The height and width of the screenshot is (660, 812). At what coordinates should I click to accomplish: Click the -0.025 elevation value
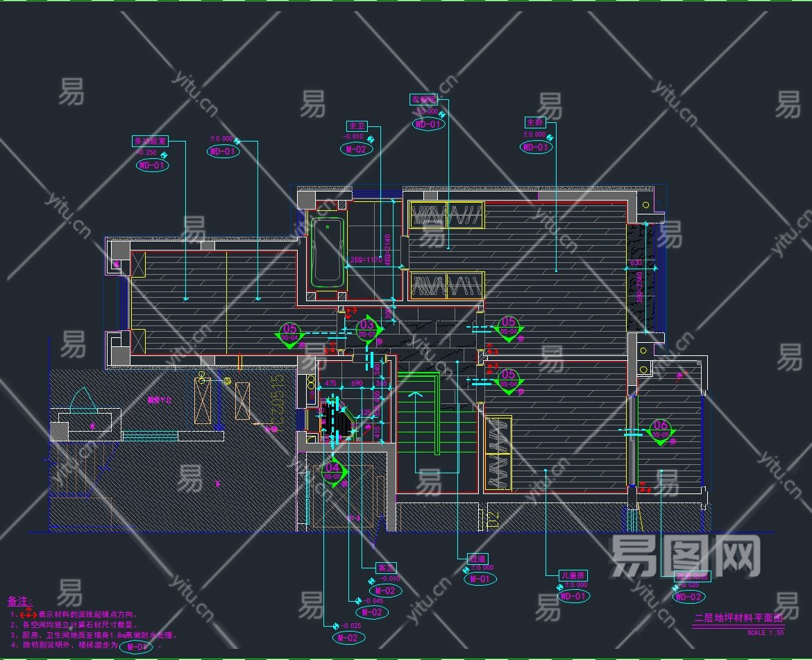[350, 626]
